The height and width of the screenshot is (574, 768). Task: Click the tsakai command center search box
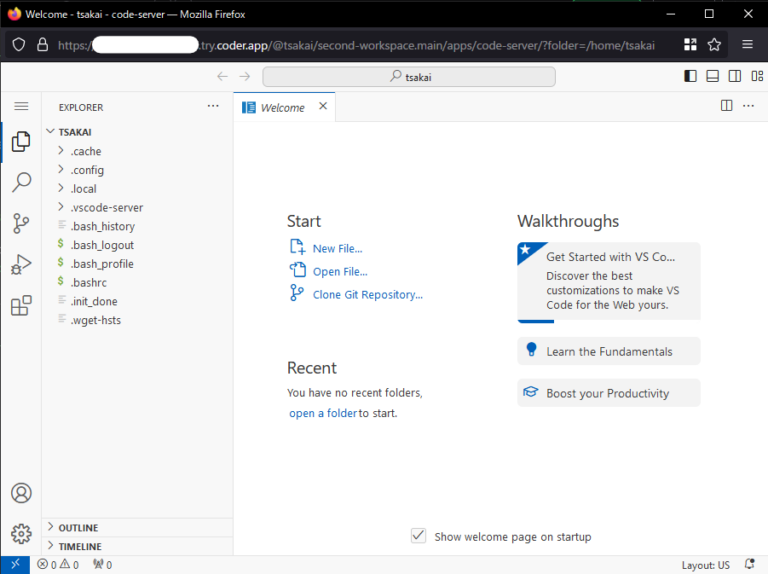409,77
